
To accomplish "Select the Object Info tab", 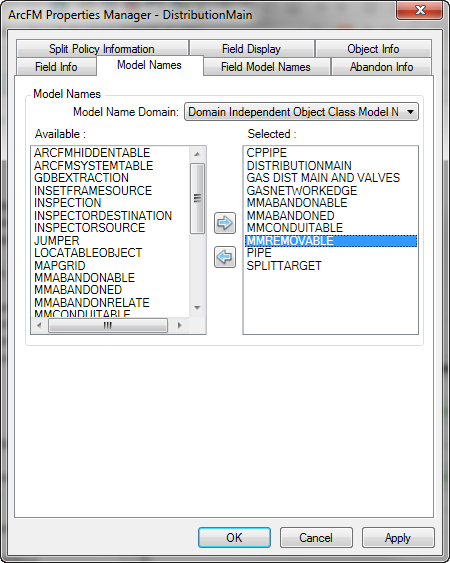I will tap(373, 48).
